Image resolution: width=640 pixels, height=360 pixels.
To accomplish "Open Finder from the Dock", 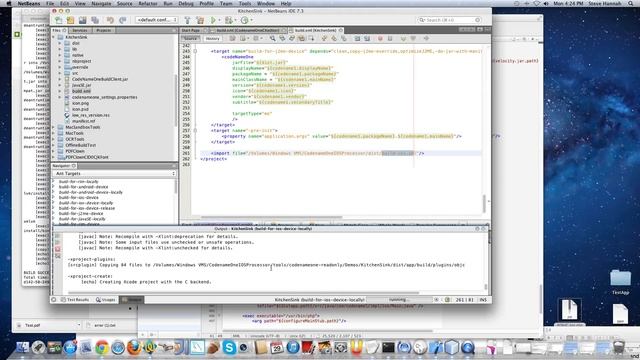I will [x=22, y=347].
